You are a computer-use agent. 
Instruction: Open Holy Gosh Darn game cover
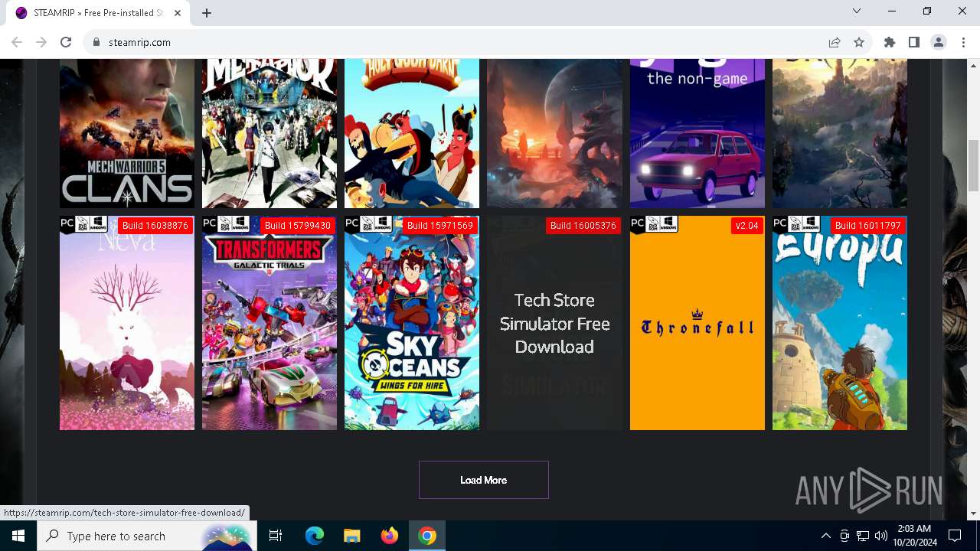(x=412, y=133)
